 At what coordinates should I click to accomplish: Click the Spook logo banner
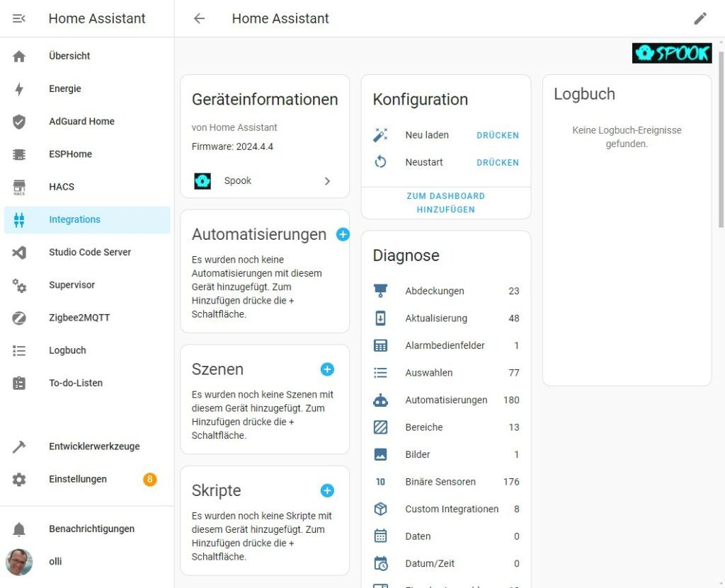point(671,52)
